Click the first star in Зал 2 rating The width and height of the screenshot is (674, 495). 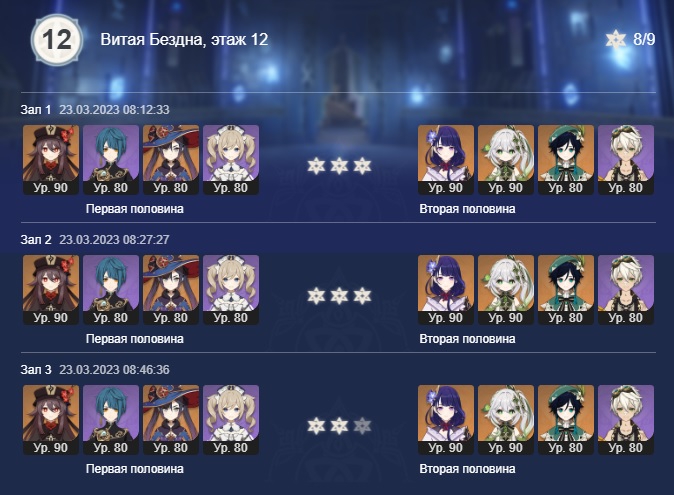(x=316, y=296)
